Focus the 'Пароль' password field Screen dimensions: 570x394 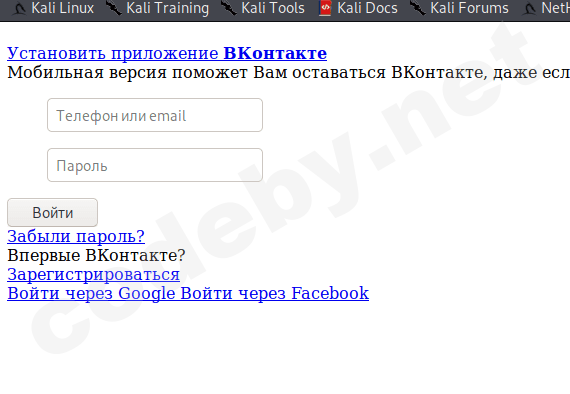[x=155, y=165]
